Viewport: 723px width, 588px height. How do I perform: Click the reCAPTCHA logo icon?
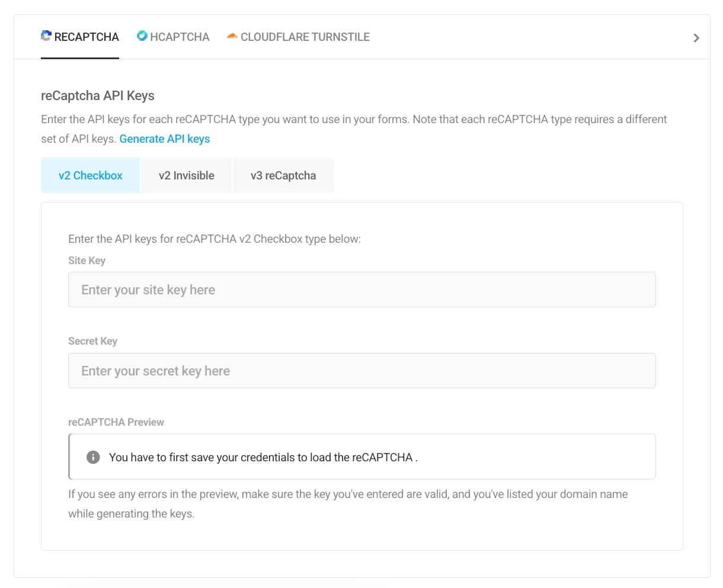(x=46, y=36)
